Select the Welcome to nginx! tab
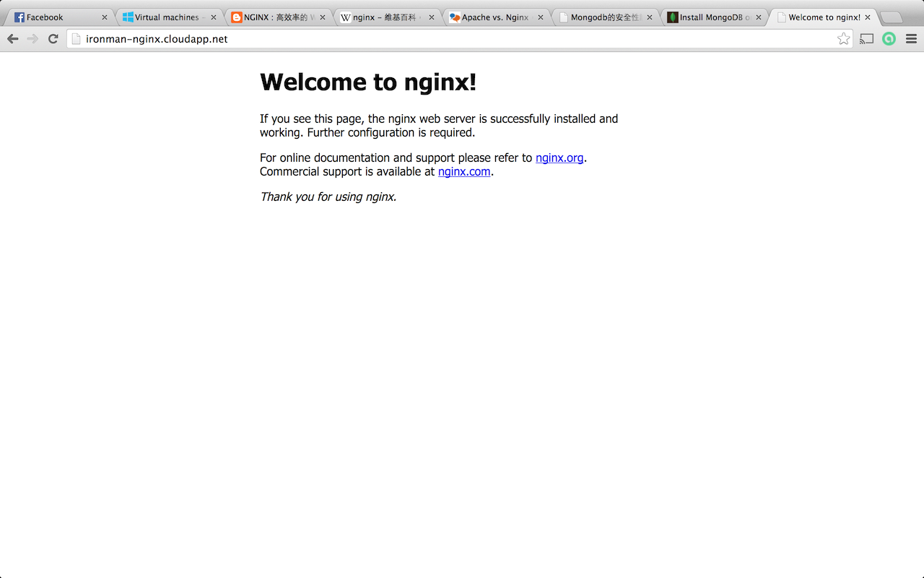The height and width of the screenshot is (578, 924). tap(824, 17)
